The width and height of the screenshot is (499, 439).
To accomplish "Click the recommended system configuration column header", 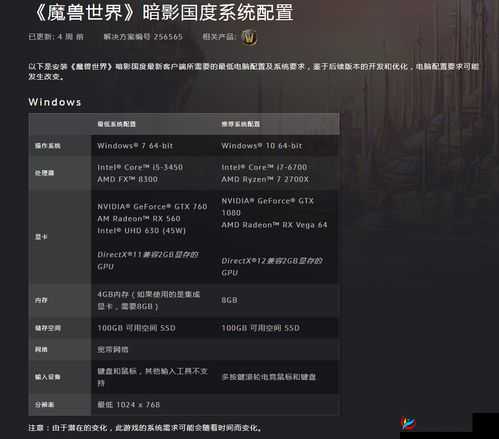I will pos(241,124).
